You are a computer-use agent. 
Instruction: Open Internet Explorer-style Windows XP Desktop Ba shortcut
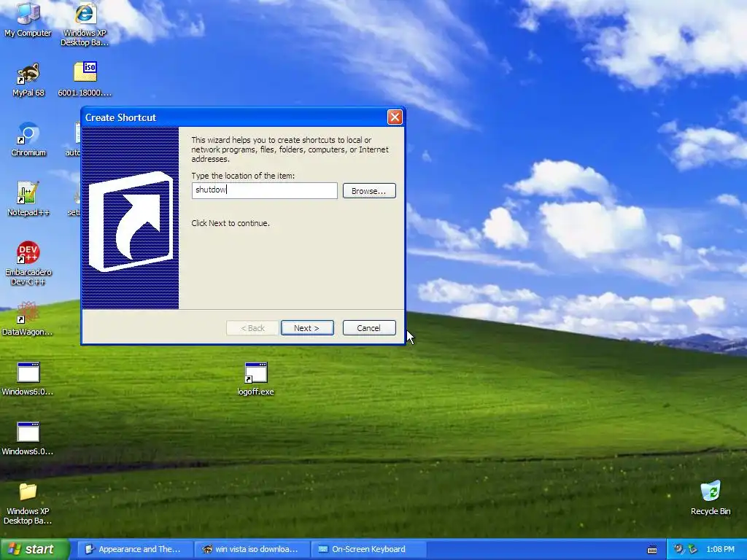click(85, 24)
